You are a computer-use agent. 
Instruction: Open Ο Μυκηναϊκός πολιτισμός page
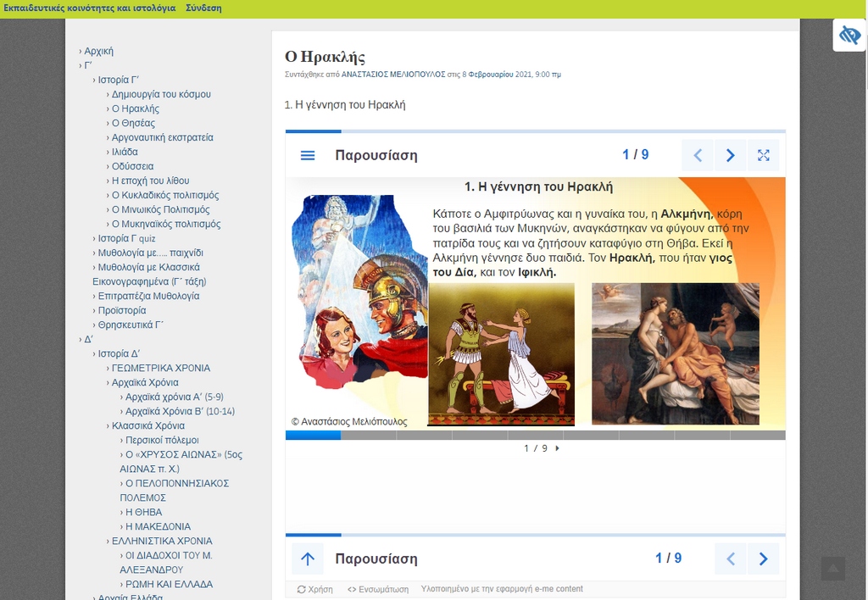[166, 224]
